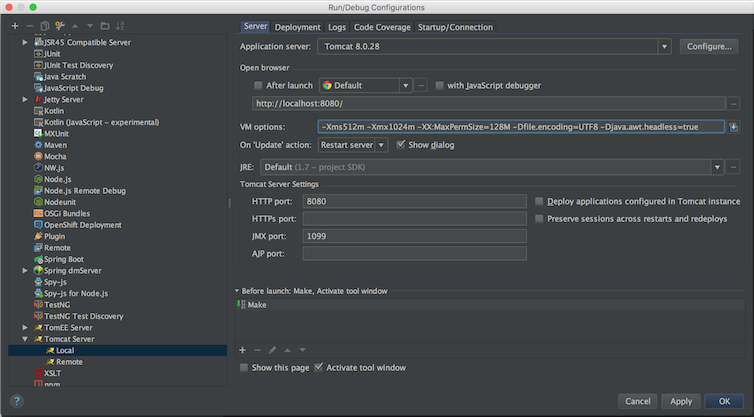Screen dimensions: 754x417
Task: Click the HTTP port input field
Action: pyautogui.click(x=415, y=201)
